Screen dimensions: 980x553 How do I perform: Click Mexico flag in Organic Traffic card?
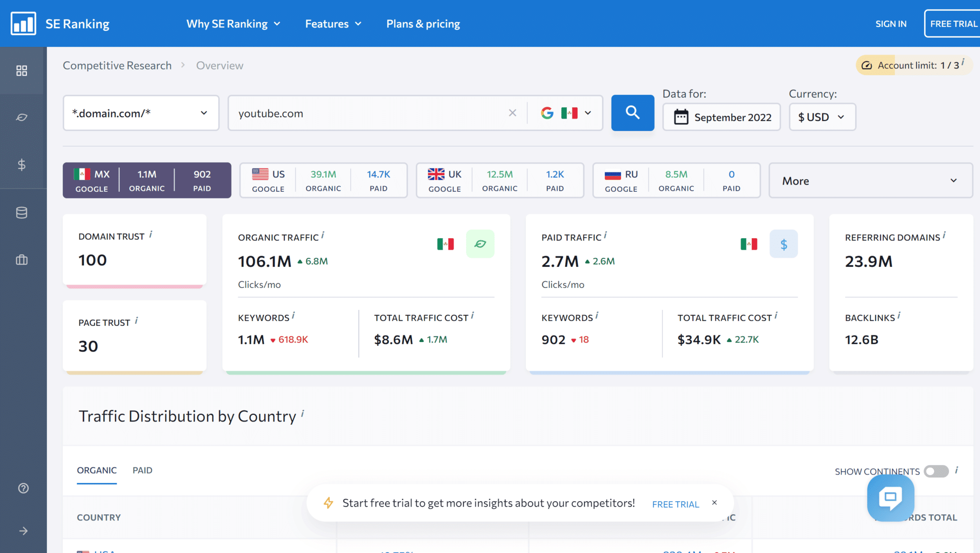point(445,244)
